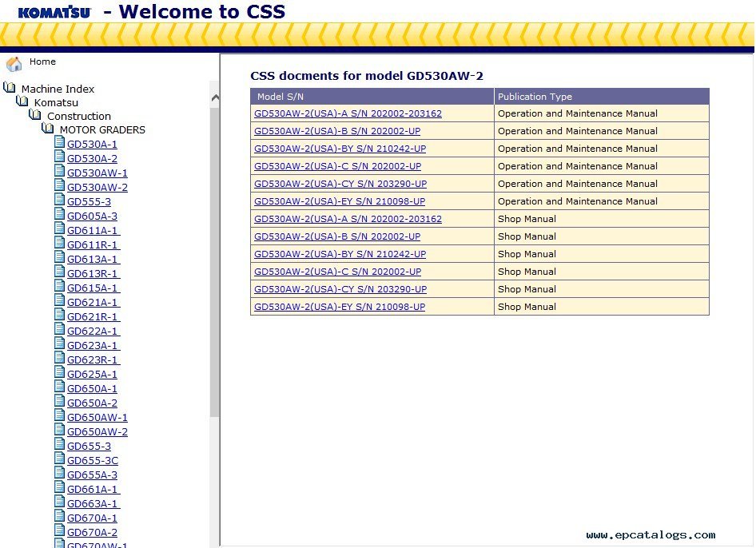Image resolution: width=756 pixels, height=548 pixels.
Task: Click the document icon beside GD615A-1
Action: 59,286
